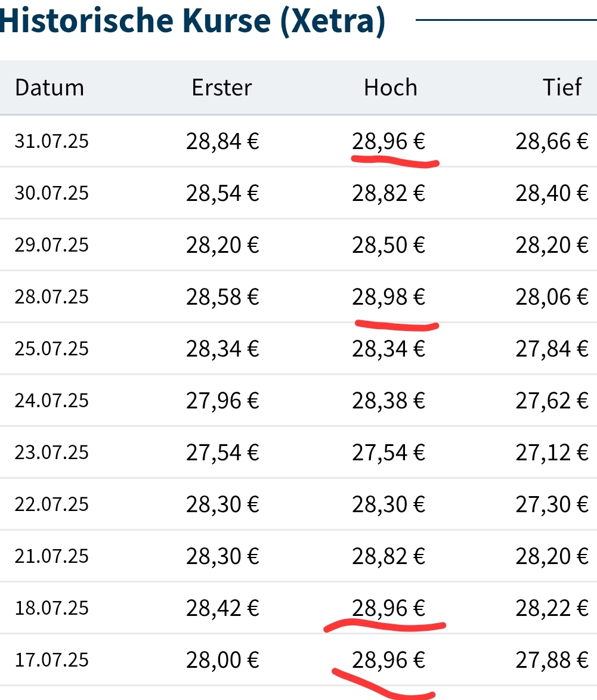Click the date 25.07.25

pyautogui.click(x=51, y=348)
